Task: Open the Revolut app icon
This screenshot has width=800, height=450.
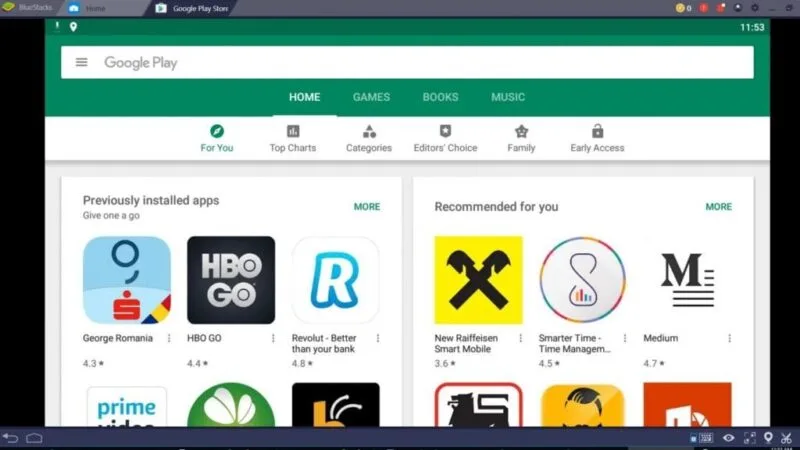Action: click(336, 280)
